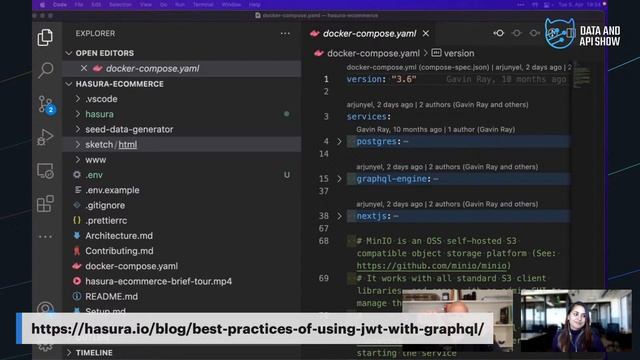Image resolution: width=640 pixels, height=360 pixels.
Task: Click blame annotation above version line
Action: click(x=458, y=67)
